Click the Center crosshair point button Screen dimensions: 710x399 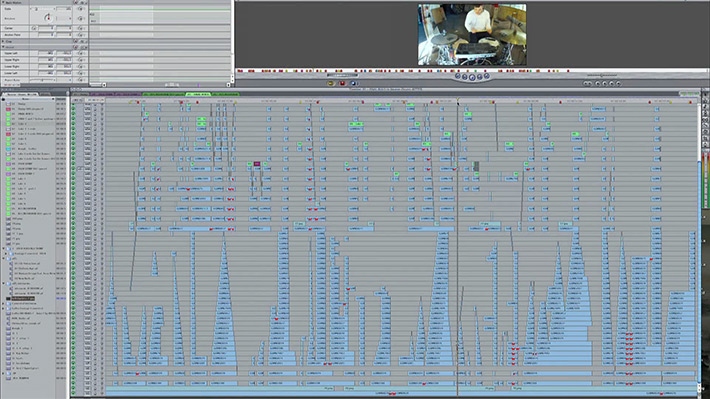(x=34, y=28)
